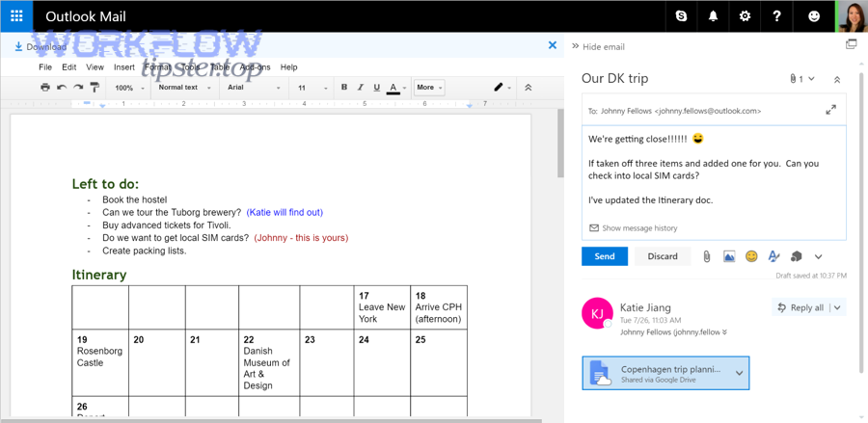Open the Help menu

(289, 66)
